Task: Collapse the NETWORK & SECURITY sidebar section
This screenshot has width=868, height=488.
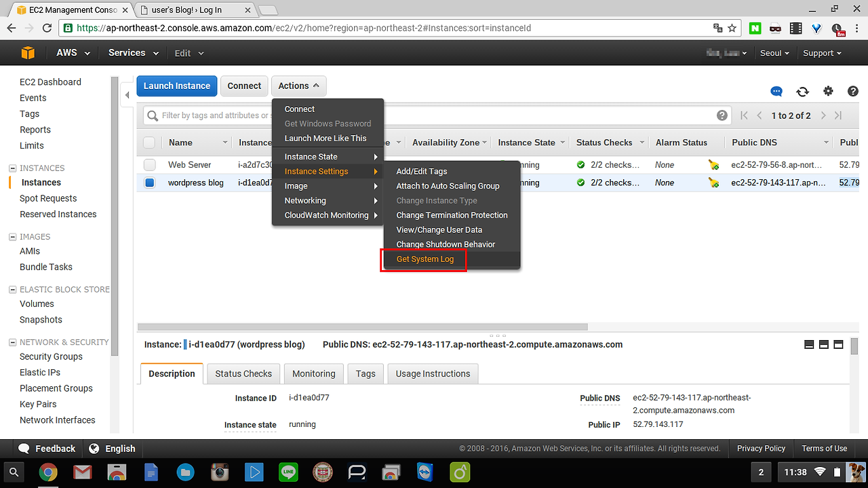Action: pos(12,343)
